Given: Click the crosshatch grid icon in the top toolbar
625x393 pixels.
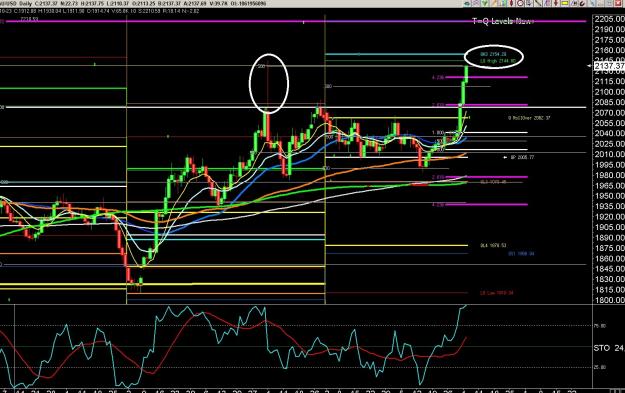Looking at the screenshot, I should pyautogui.click(x=476, y=4).
